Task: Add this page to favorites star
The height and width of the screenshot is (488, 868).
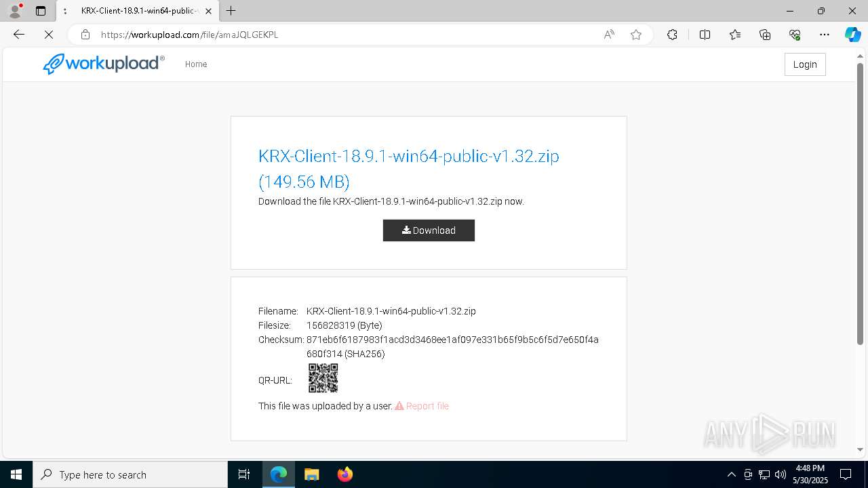Action: (x=636, y=35)
